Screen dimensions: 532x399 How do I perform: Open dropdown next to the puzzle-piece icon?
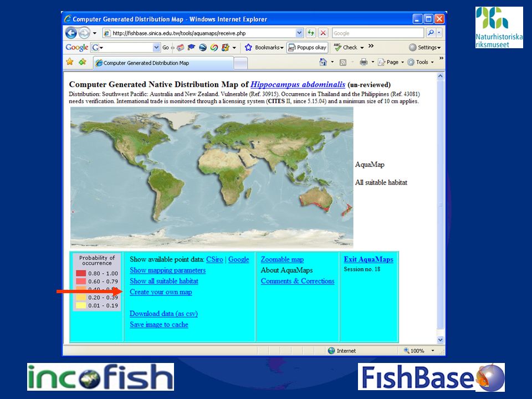coord(234,48)
